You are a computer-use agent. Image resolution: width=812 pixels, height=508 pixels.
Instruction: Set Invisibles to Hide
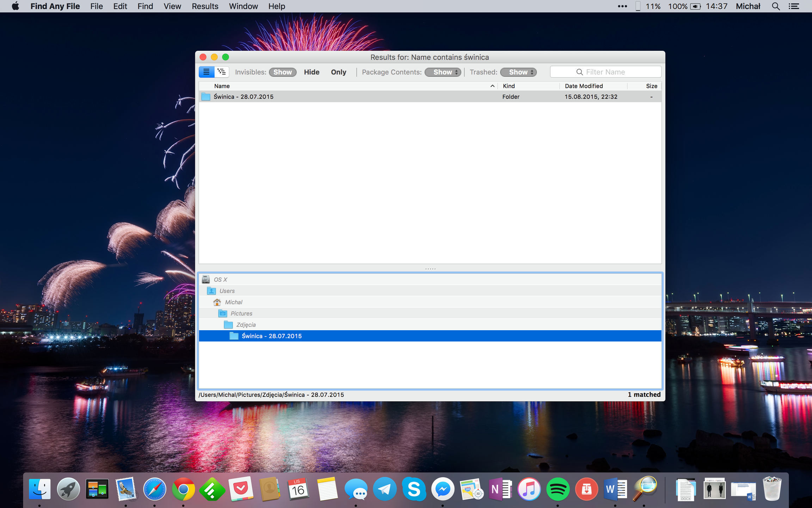tap(312, 72)
